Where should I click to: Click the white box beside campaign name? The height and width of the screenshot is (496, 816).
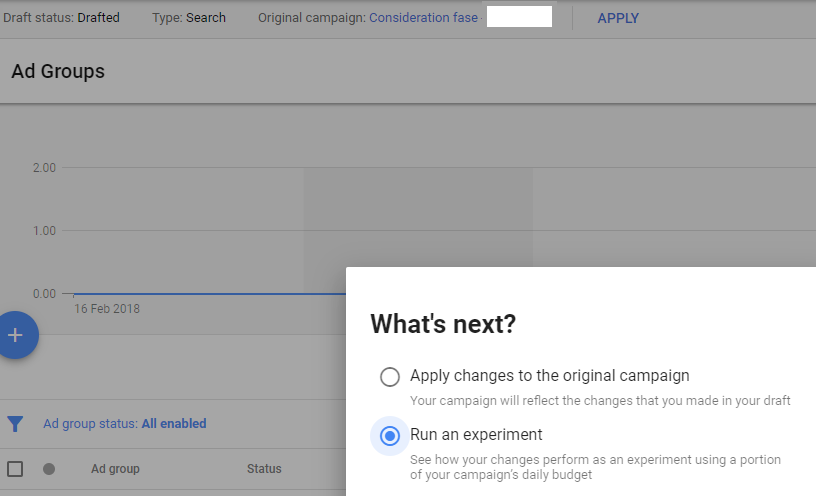pyautogui.click(x=519, y=17)
